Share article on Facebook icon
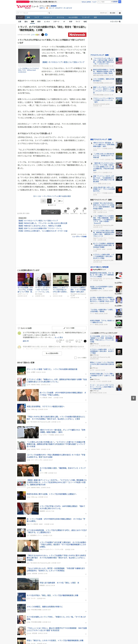Image resolution: width=138 pixels, height=644 pixels. (x=46, y=35)
